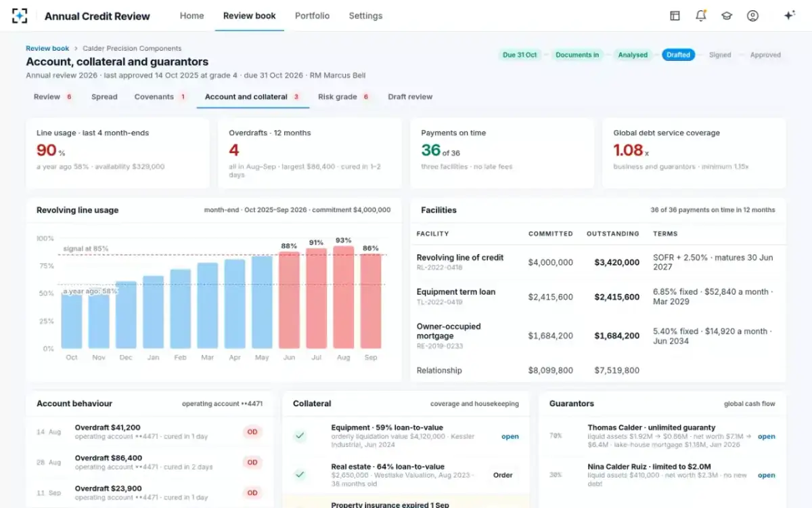The width and height of the screenshot is (812, 508).
Task: Click the 'Thomas Calder · unlimited guaranty' text
Action: pos(652,427)
